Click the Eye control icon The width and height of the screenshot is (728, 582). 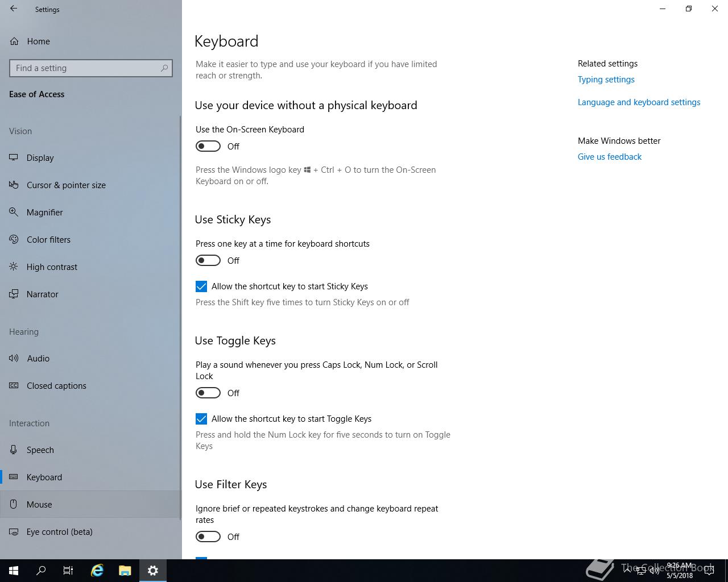click(14, 531)
